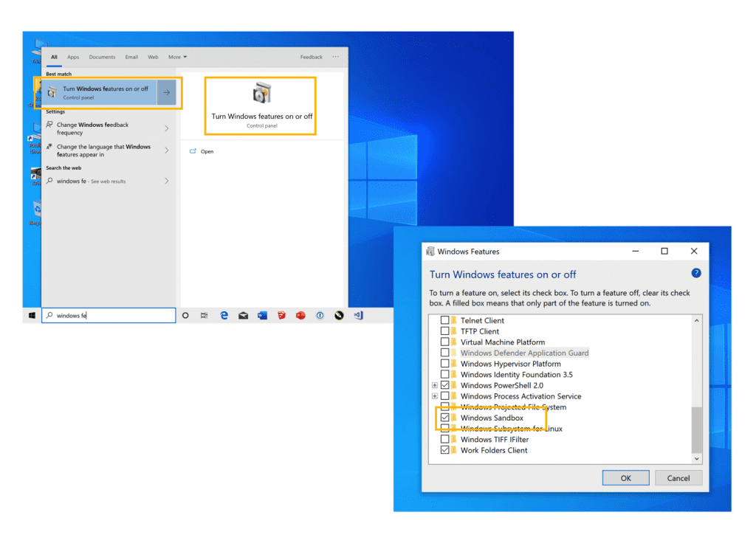Open the red SketchUp icon on taskbar
The height and width of the screenshot is (546, 756).
click(x=281, y=315)
